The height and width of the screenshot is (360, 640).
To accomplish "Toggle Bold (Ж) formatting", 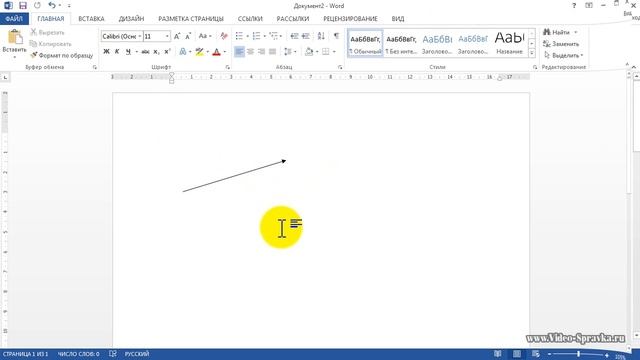I will (x=107, y=51).
